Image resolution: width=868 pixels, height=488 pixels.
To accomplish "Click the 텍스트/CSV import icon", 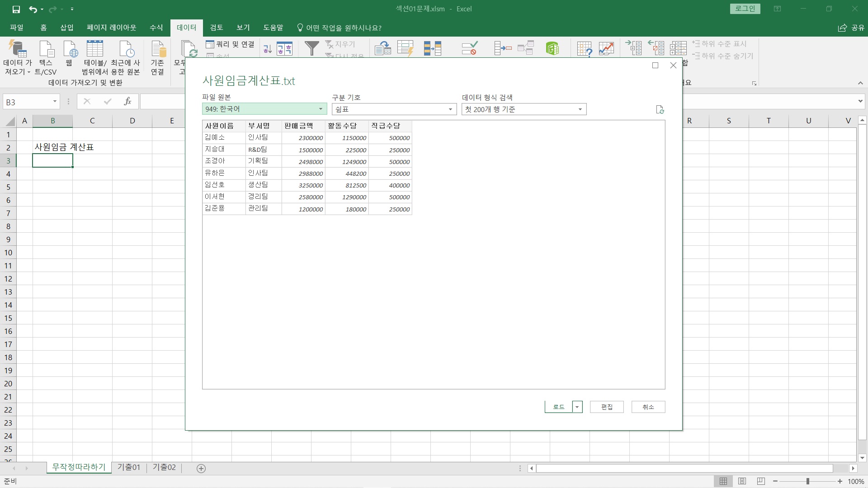I will (x=46, y=49).
